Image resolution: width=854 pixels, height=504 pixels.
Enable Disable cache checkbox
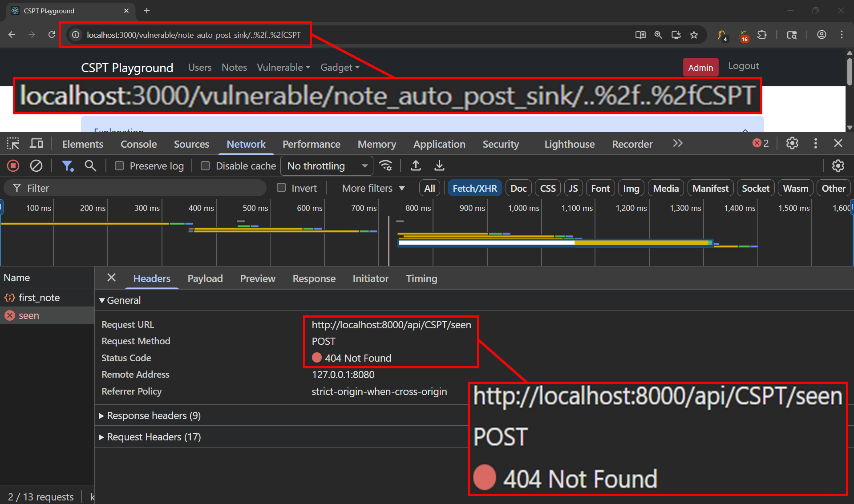click(205, 166)
